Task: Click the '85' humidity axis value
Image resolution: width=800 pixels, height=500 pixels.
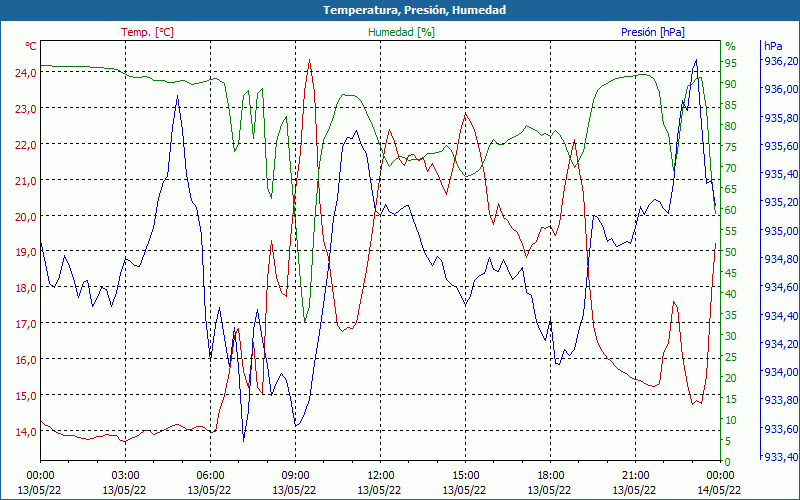Action: click(x=731, y=105)
